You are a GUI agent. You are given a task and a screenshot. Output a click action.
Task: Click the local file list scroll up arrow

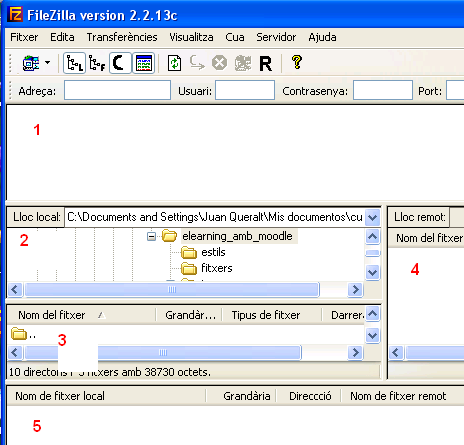(x=372, y=314)
